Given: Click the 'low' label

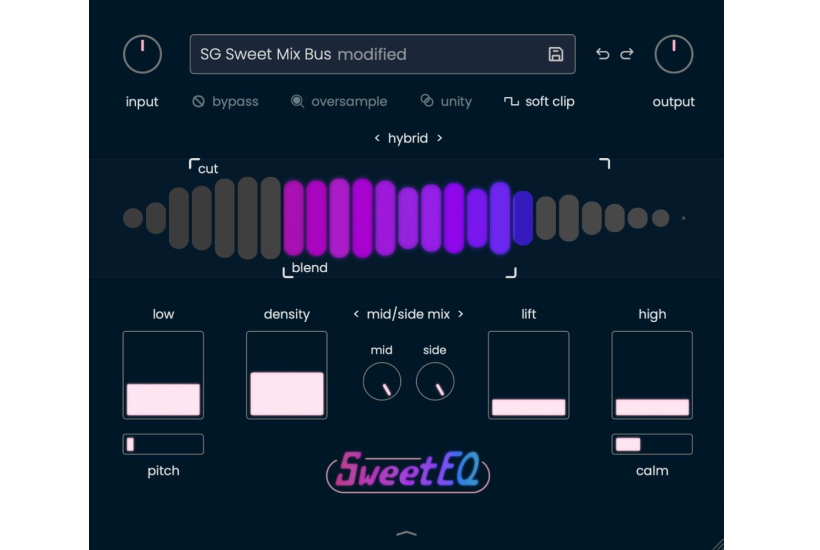Looking at the screenshot, I should coord(163,314).
